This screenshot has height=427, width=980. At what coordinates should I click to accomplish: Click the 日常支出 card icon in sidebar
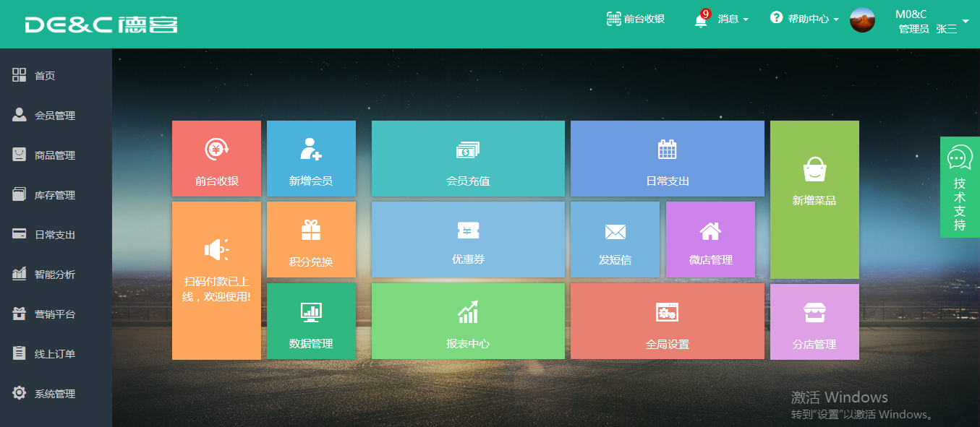coord(20,233)
